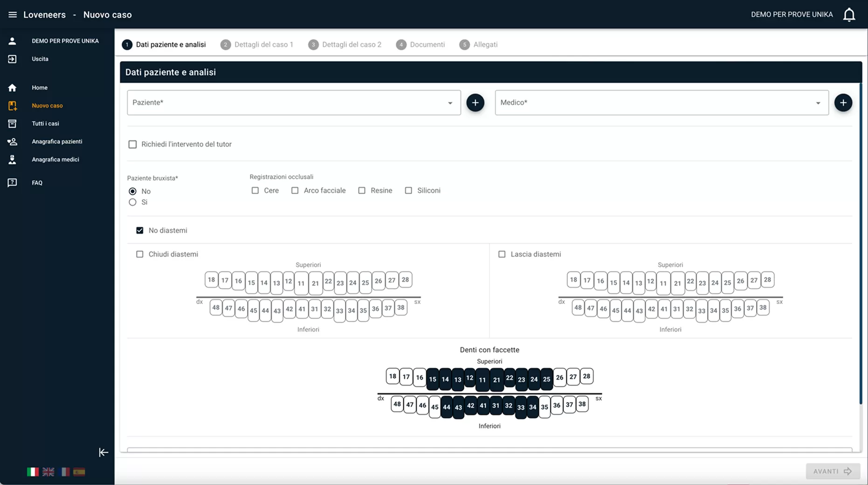Toggle tooth 26 in Denti con faccette
The height and width of the screenshot is (485, 868).
click(x=559, y=377)
